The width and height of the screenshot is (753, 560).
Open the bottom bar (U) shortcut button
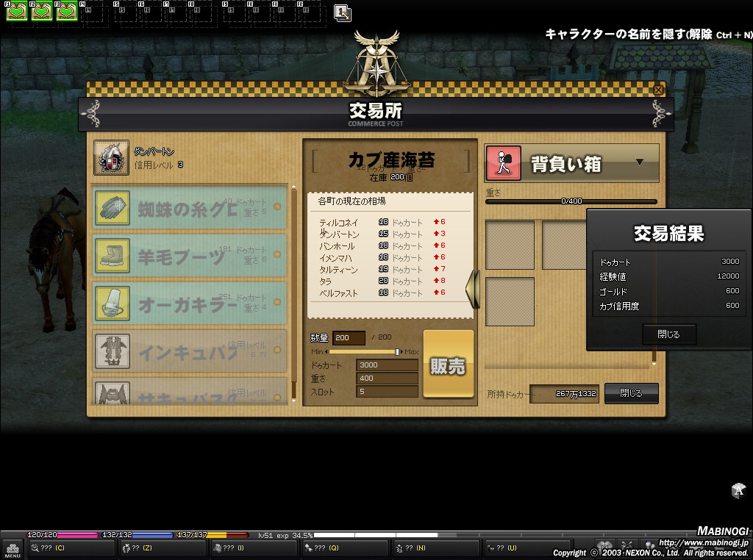(x=527, y=548)
